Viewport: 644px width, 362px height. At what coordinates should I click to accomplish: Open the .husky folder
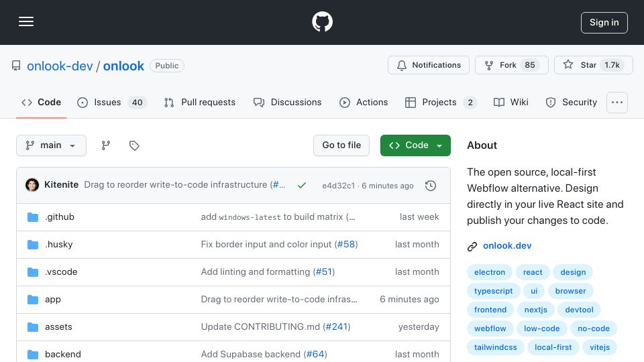click(x=59, y=244)
